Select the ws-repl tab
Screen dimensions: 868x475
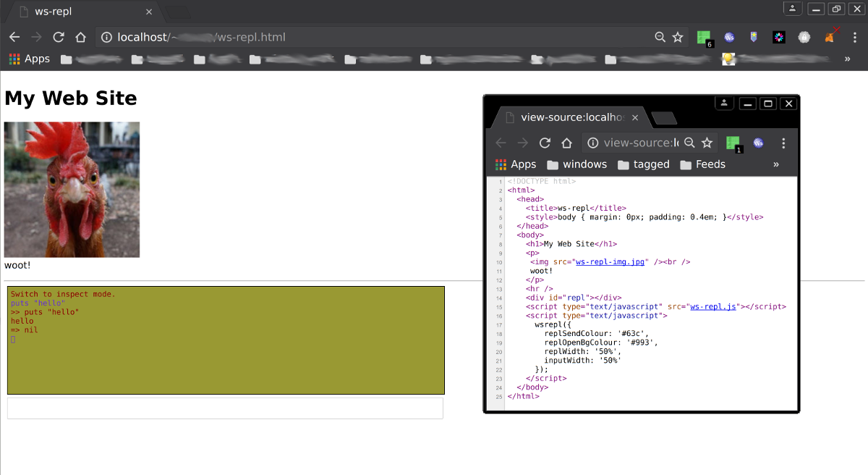(x=83, y=12)
